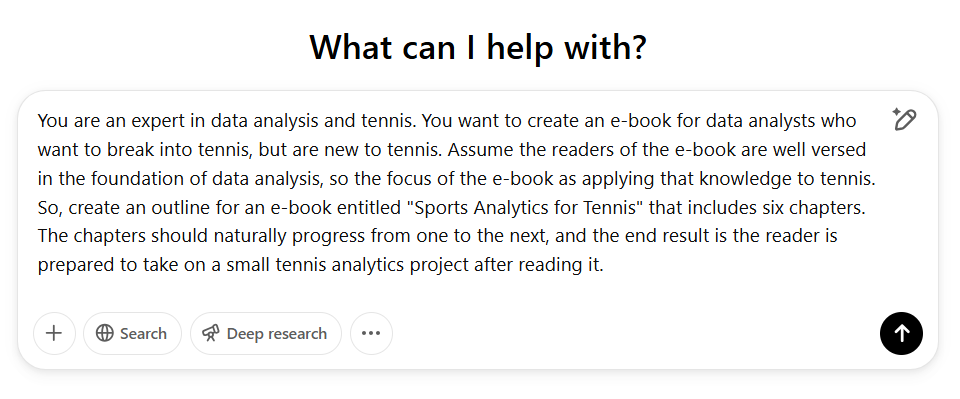Click the globe icon on Search
Screen dimensions: 960x399
pyautogui.click(x=105, y=334)
